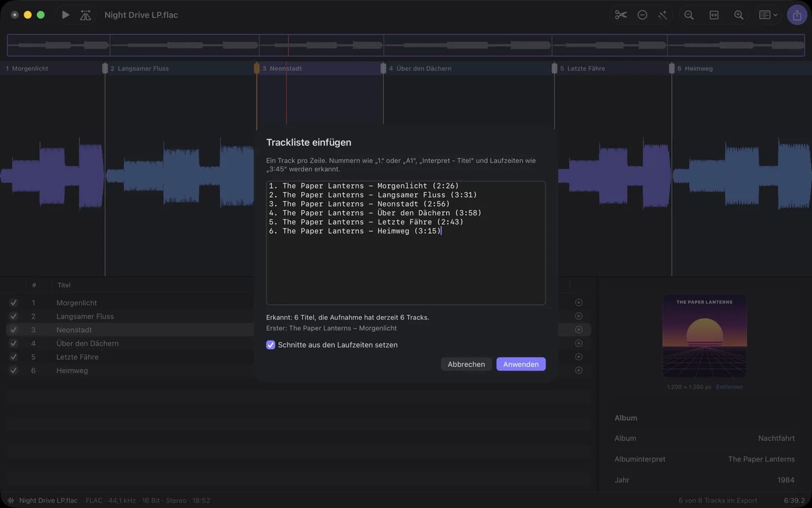Activate the magic wand auto-detect tool
Image resolution: width=812 pixels, height=508 pixels.
(663, 15)
